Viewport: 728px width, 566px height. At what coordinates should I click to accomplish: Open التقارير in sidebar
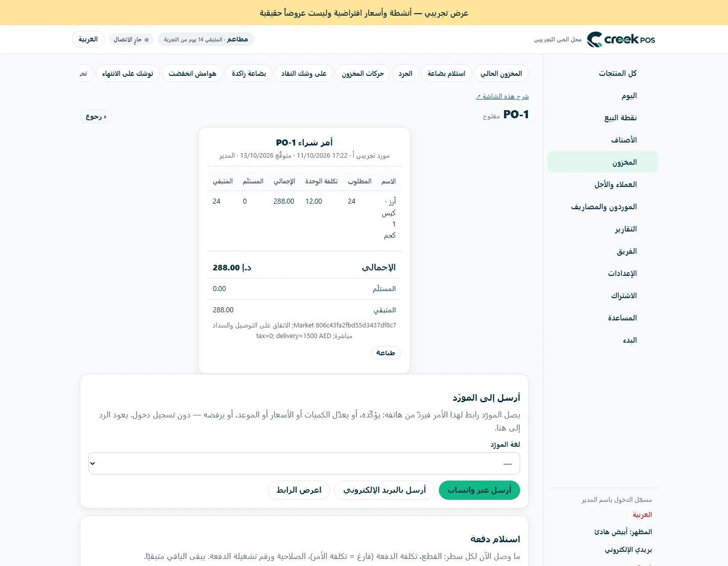pos(603,229)
